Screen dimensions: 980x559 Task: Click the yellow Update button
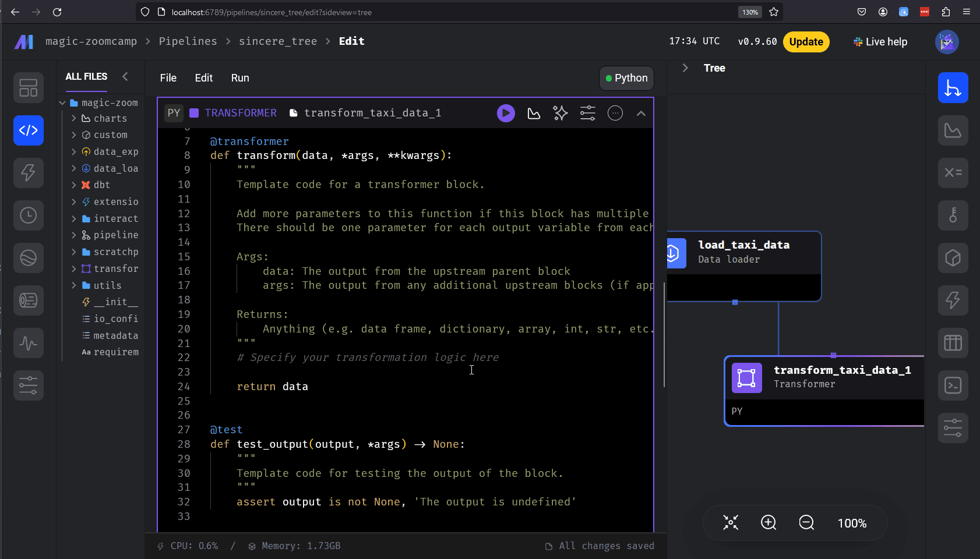coord(806,42)
